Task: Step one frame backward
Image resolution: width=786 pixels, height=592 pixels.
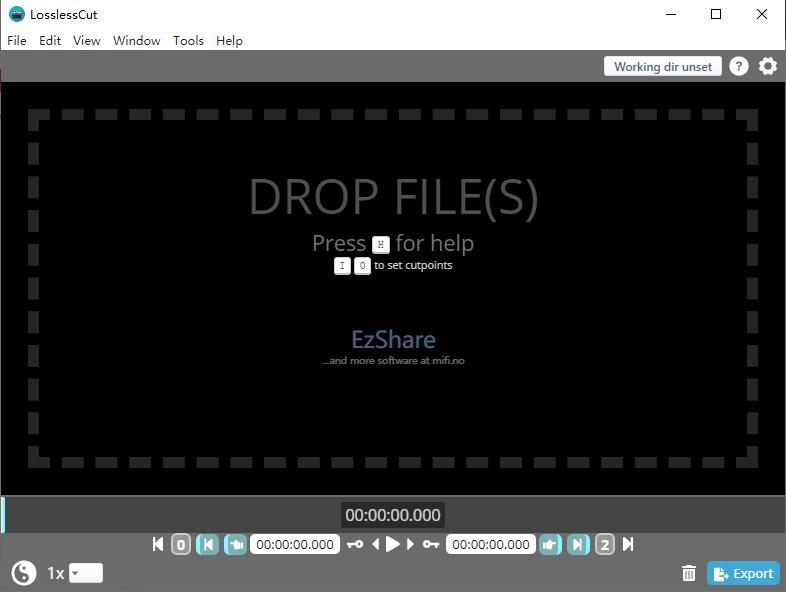Action: 375,544
